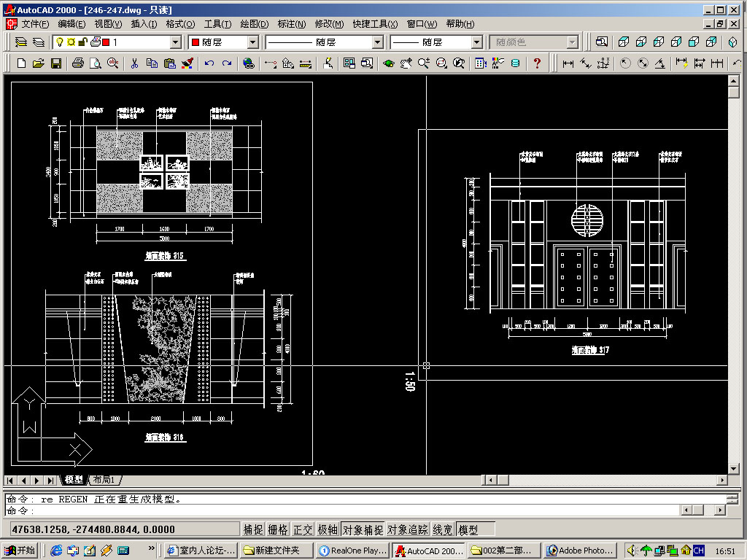Toggle 极轴 polar tracking
The width and height of the screenshot is (747, 560).
[328, 529]
